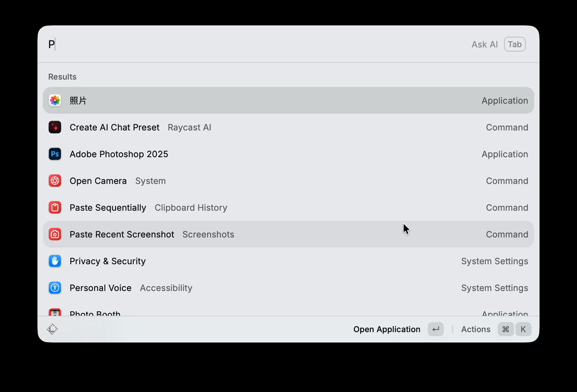Click the Open Camera shutter icon
The image size is (577, 392).
pos(55,181)
